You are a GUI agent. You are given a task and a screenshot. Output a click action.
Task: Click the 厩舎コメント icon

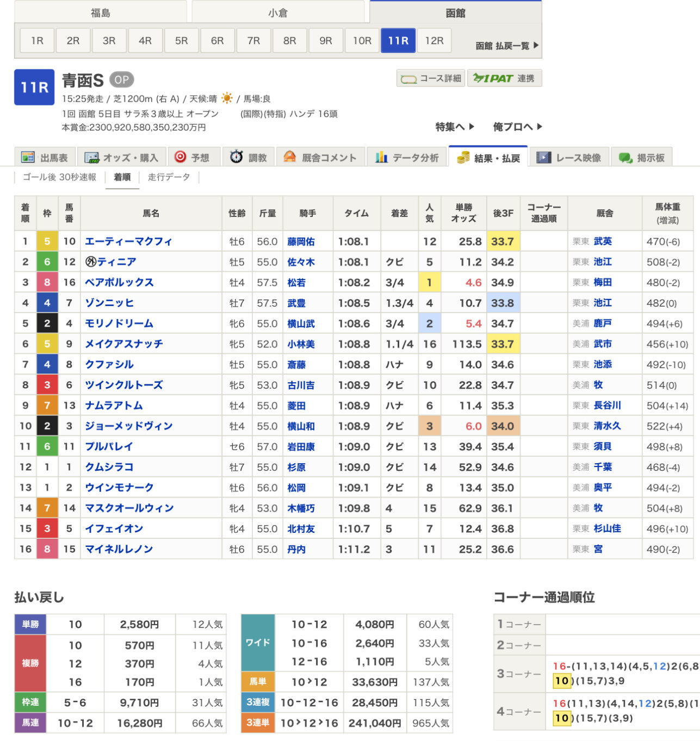[290, 157]
